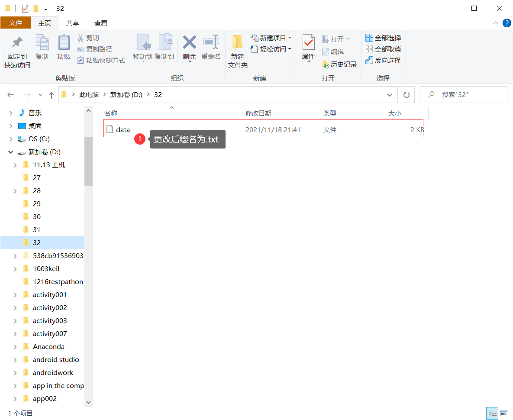The width and height of the screenshot is (513, 420).
Task: Select Anaconda folder in the tree
Action: pos(49,347)
